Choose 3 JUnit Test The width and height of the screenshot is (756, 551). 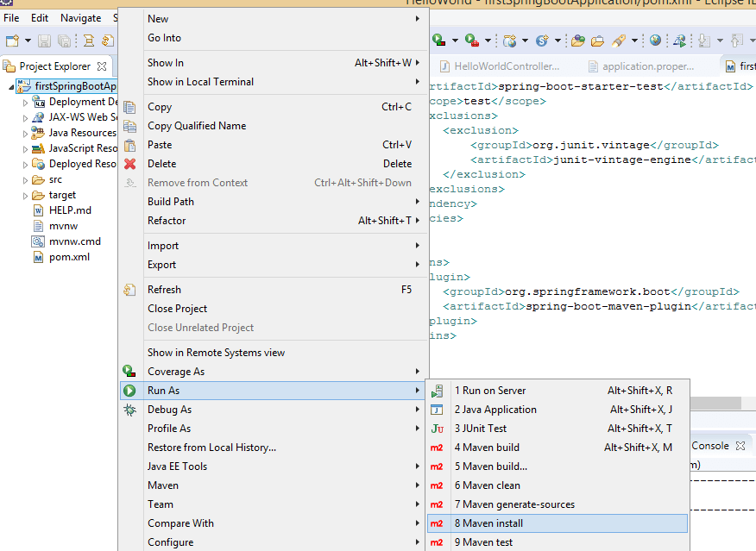558,429
